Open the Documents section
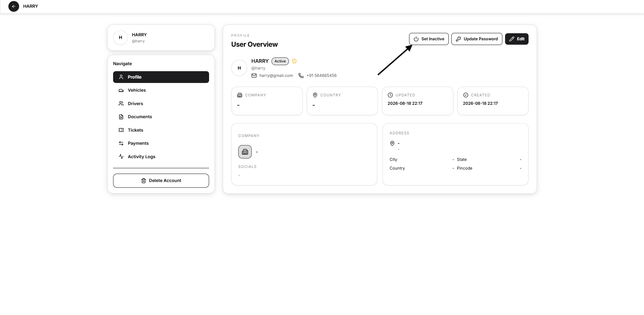The width and height of the screenshot is (644, 315). pos(161,117)
